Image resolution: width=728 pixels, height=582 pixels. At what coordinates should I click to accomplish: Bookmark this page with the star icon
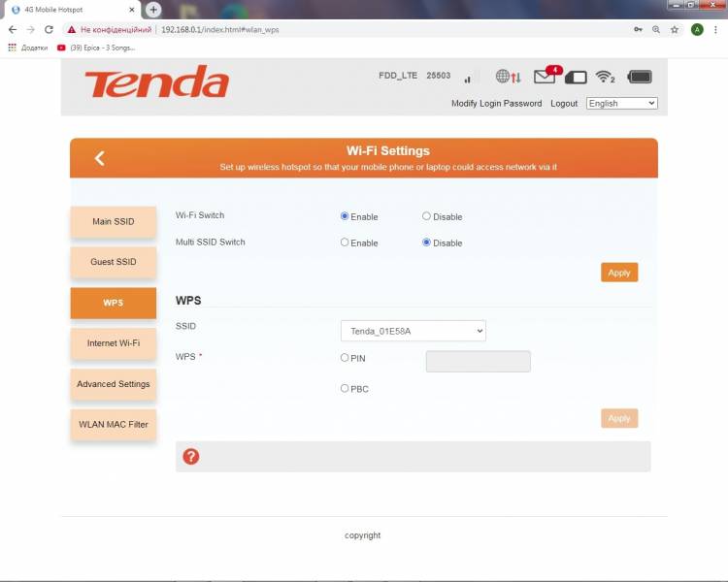[x=676, y=30]
